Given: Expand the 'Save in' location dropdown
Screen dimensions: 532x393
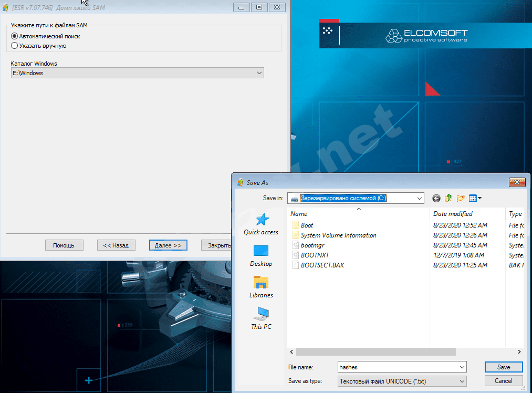Looking at the screenshot, I should 419,198.
